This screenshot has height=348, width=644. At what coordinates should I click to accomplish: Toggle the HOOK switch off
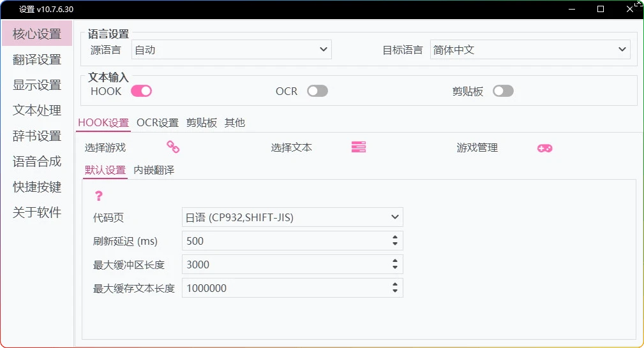141,91
